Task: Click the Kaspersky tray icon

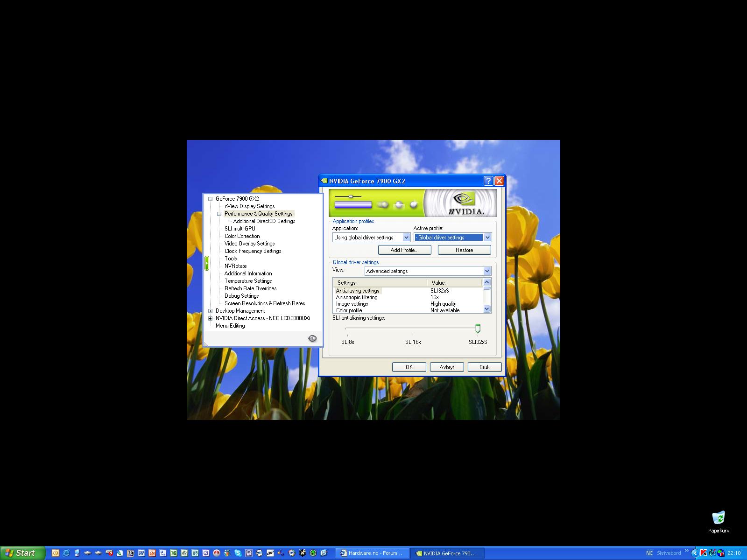Action: [703, 553]
